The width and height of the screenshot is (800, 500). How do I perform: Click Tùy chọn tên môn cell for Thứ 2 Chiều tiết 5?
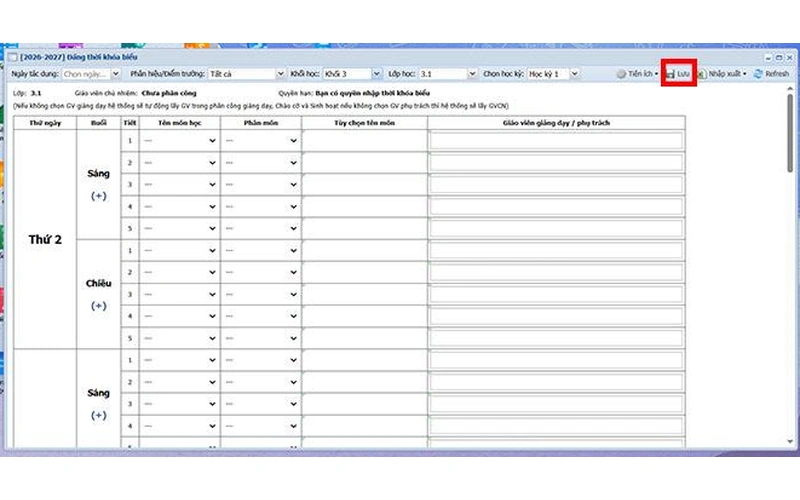point(364,338)
